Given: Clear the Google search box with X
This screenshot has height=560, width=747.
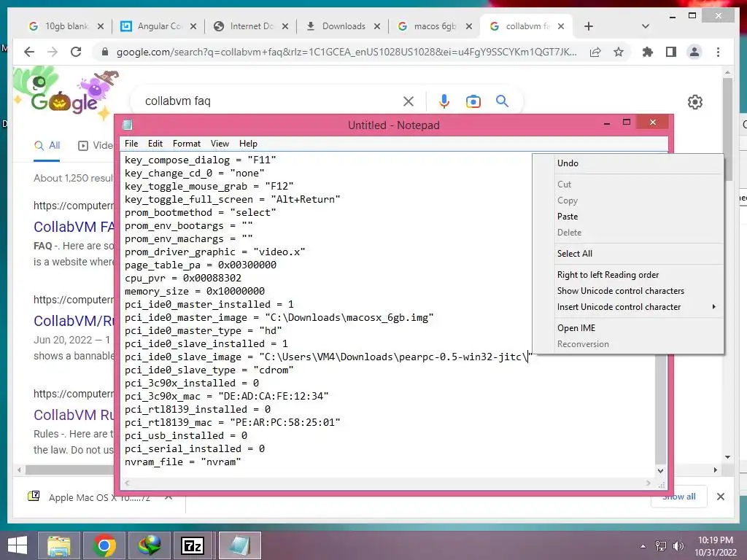Looking at the screenshot, I should tap(409, 101).
